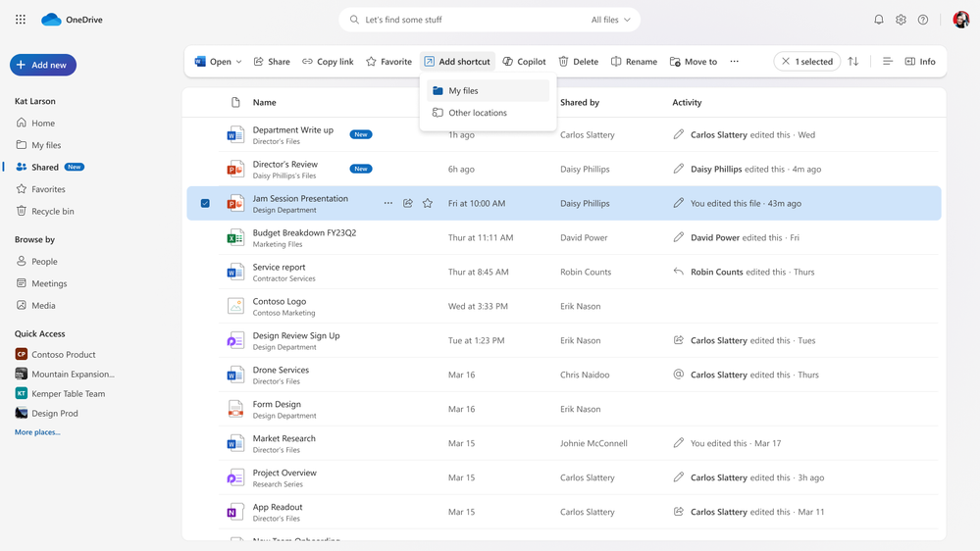Screen dimensions: 980x551
Task: Click into the search input field
Action: click(471, 20)
